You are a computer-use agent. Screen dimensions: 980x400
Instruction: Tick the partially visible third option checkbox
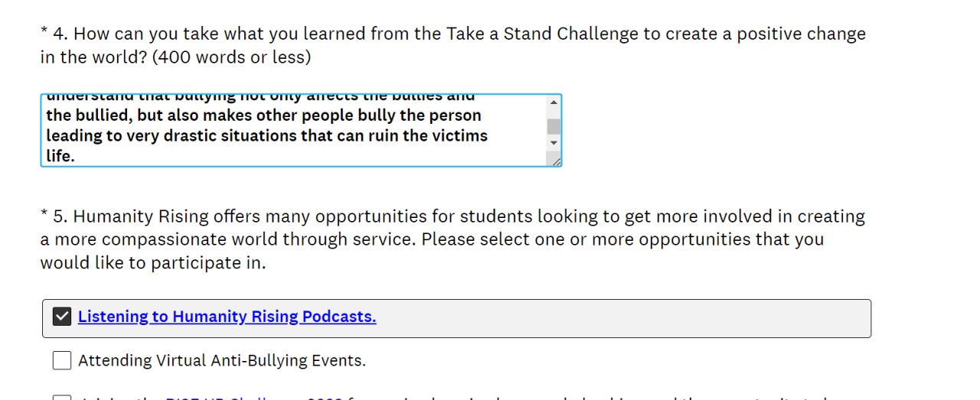click(62, 398)
